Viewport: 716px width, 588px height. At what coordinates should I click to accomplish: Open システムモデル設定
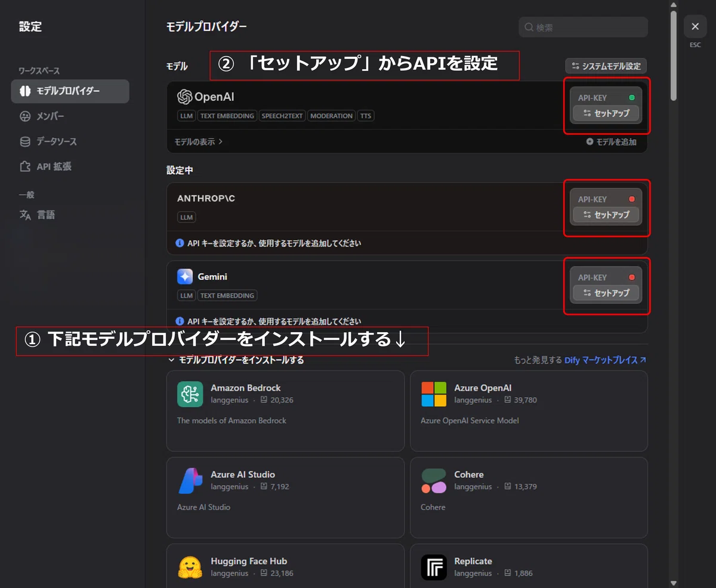[x=606, y=66]
